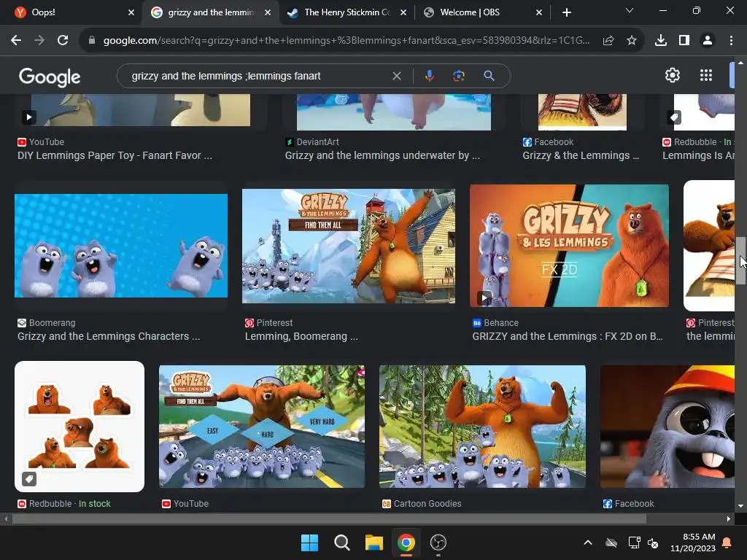Open Redbubble bear stickers image

click(80, 426)
